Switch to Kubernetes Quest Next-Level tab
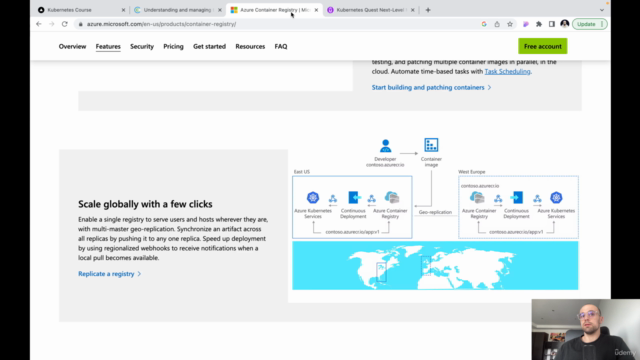 [x=371, y=10]
